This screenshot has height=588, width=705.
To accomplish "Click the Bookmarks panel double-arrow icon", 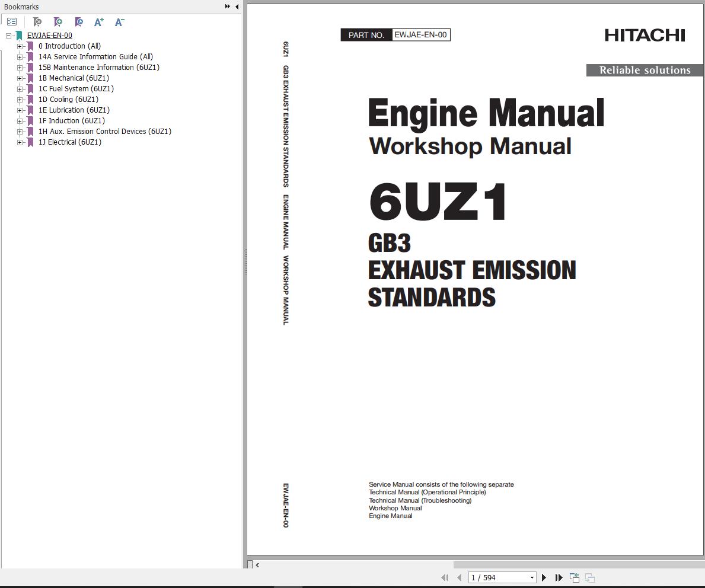I will coord(228,7).
